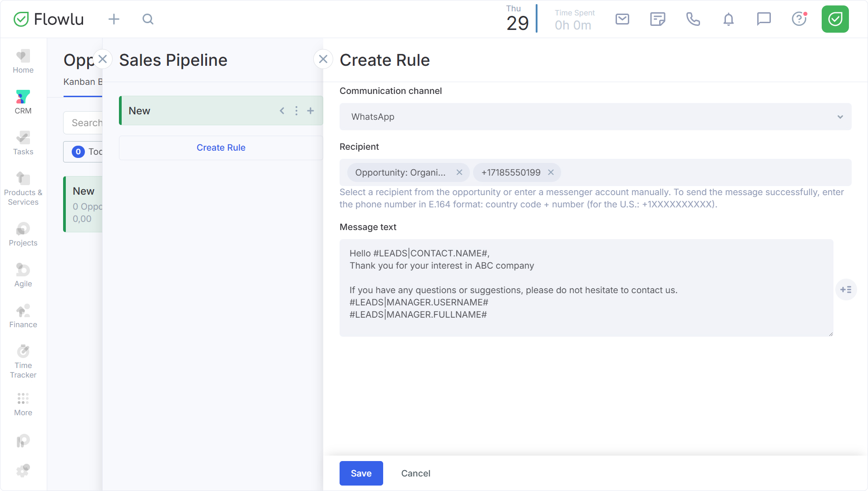Image resolution: width=868 pixels, height=491 pixels.
Task: Open Time Tracker in sidebar
Action: pos(23,362)
